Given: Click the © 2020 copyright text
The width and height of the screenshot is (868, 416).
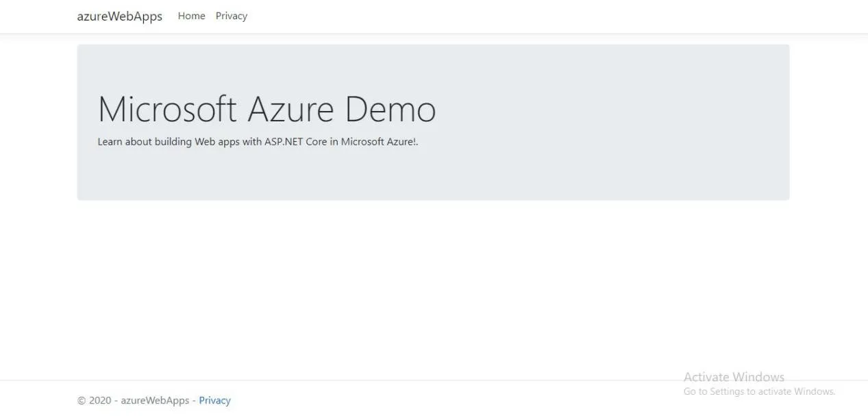Looking at the screenshot, I should tap(94, 400).
